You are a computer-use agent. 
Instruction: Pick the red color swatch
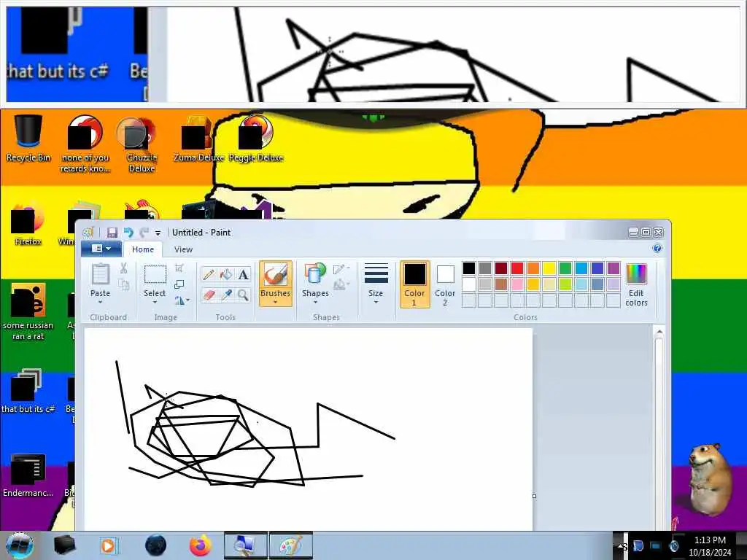[517, 268]
